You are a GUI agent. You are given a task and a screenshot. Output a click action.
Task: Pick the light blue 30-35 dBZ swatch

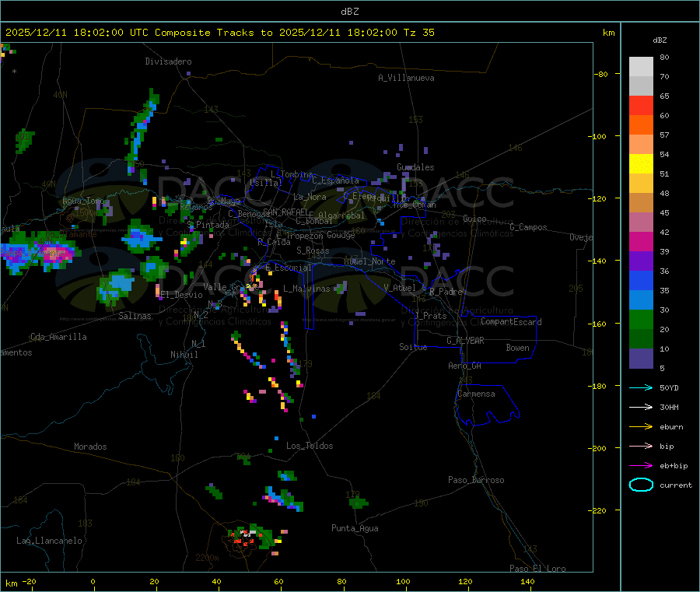click(641, 300)
